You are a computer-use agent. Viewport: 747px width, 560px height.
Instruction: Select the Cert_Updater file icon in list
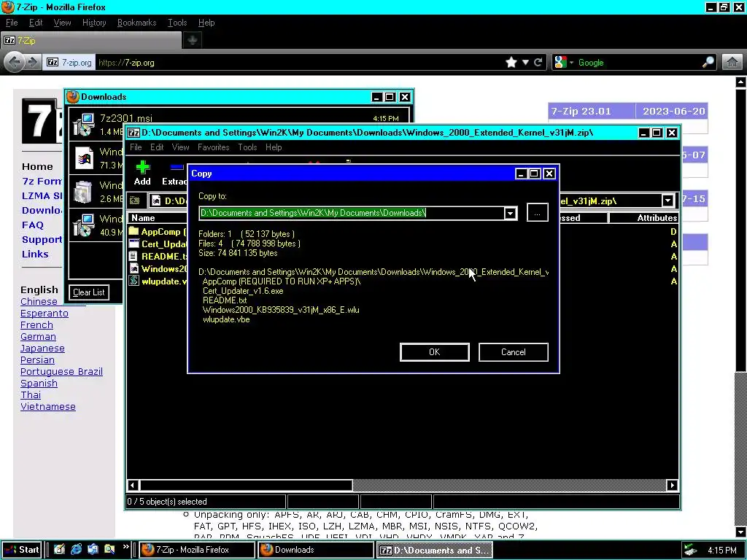[x=133, y=244]
